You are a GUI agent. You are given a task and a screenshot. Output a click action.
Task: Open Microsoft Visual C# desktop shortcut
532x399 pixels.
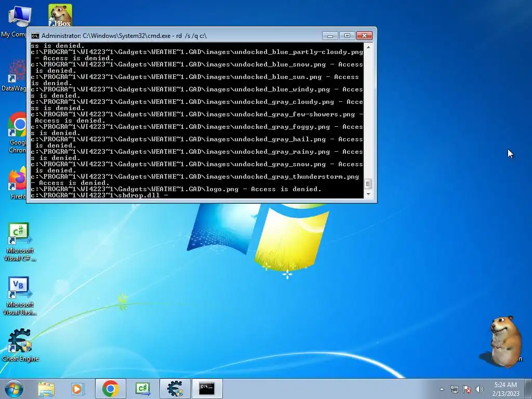pos(20,242)
